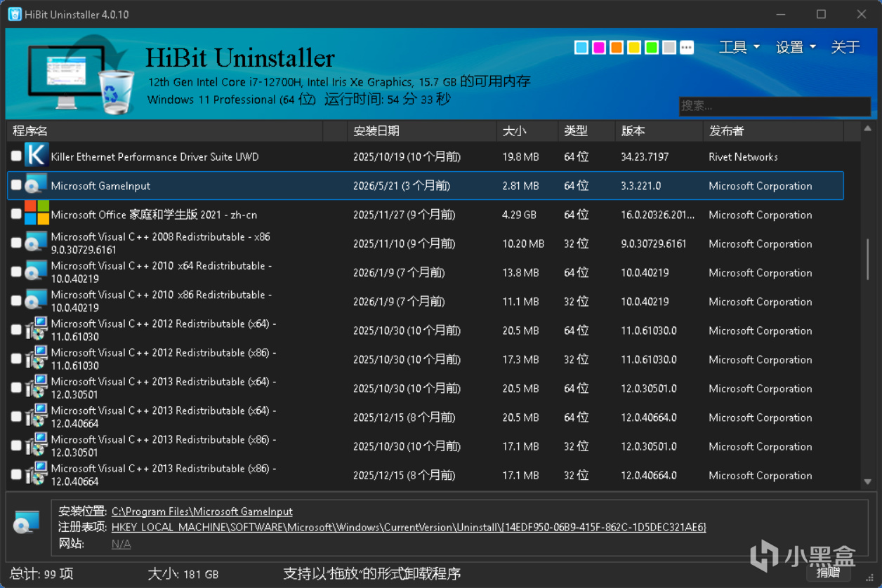This screenshot has height=588, width=882.
Task: Click the vertical scrollbar thumb
Action: [x=868, y=259]
